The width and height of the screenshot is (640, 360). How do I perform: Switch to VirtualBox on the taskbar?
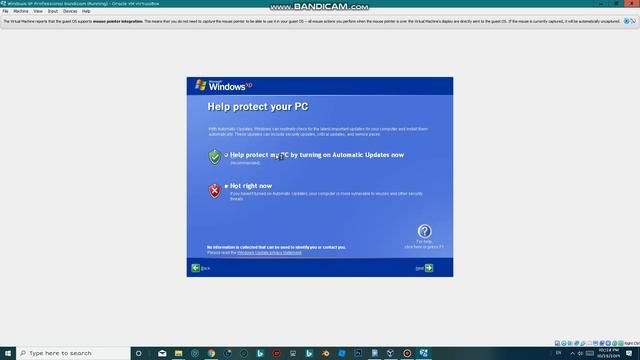pyautogui.click(x=424, y=353)
